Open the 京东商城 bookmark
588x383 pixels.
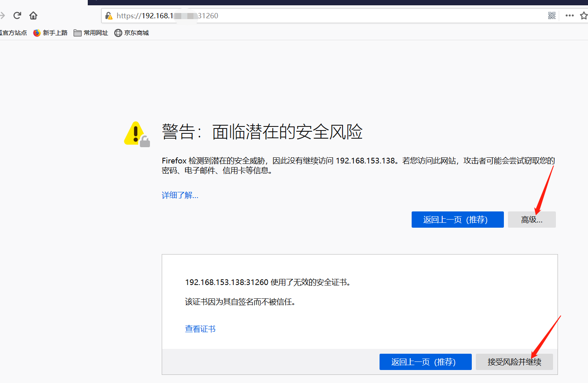pos(132,33)
